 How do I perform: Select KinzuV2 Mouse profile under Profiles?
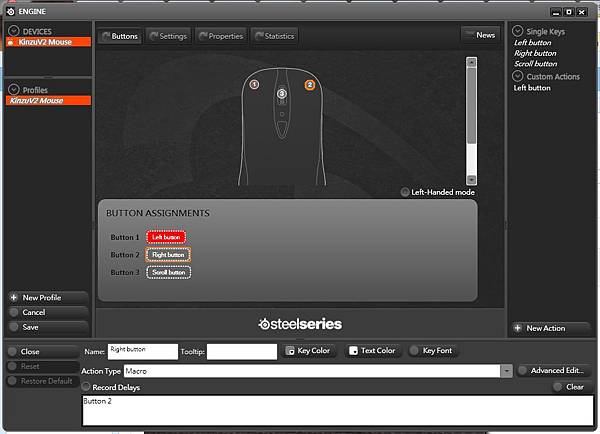(x=49, y=101)
